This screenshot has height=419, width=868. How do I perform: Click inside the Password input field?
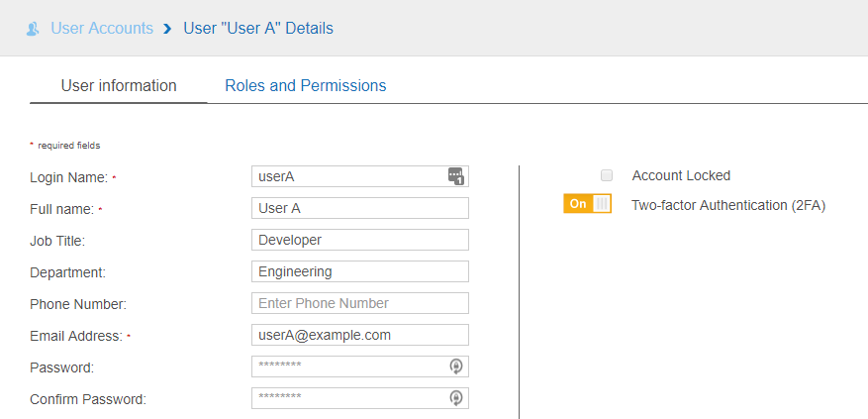tap(346, 367)
